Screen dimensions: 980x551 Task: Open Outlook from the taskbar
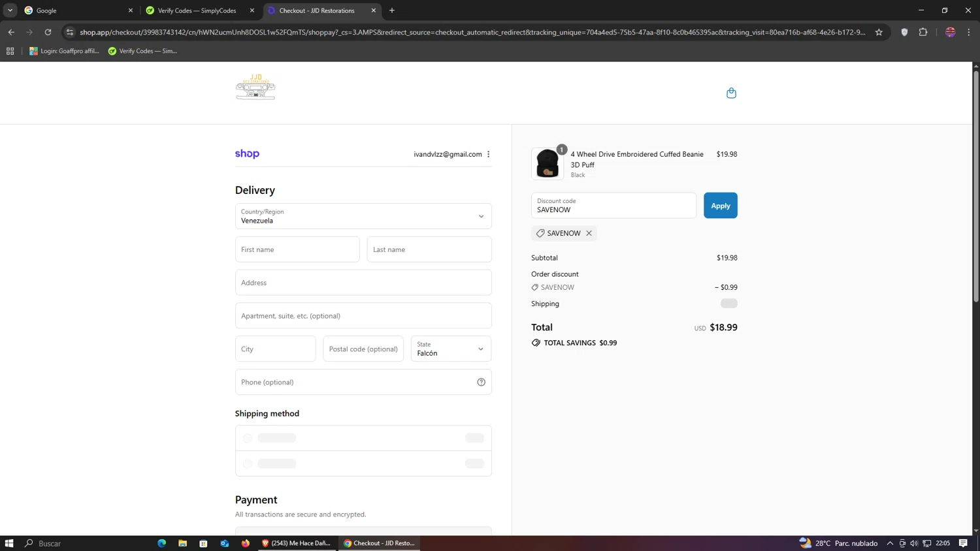tap(225, 543)
